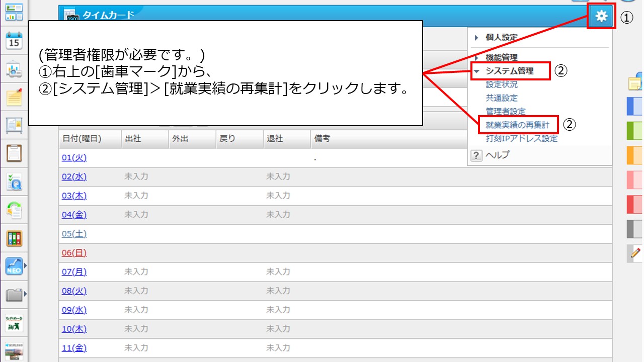This screenshot has width=644, height=362.
Task: Open the 11(金) date link
Action: point(74,348)
